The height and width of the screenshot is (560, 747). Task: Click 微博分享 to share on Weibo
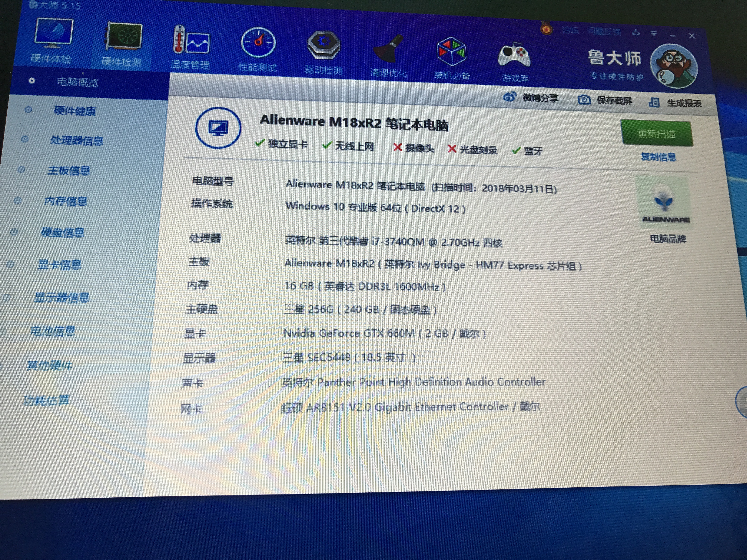click(x=540, y=98)
